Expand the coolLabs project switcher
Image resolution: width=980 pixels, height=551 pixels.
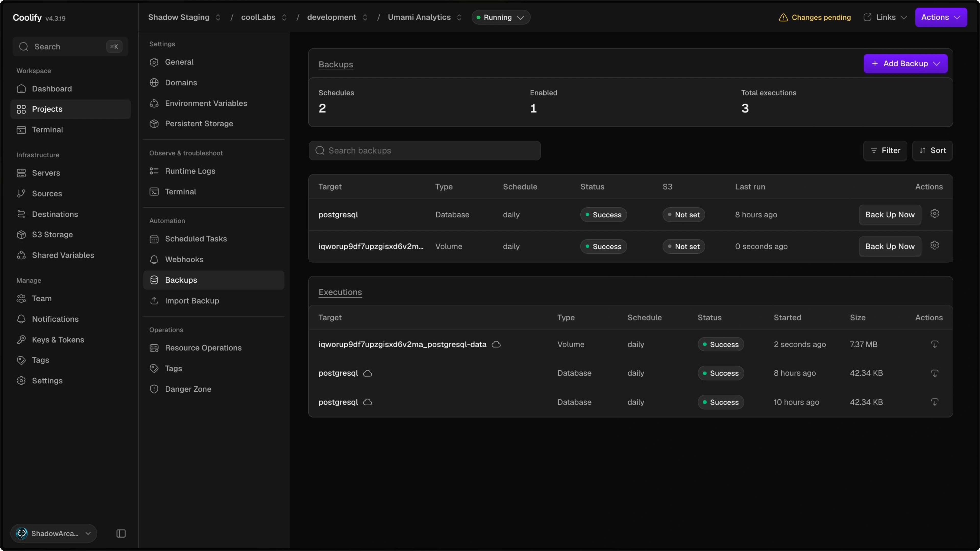pyautogui.click(x=284, y=18)
